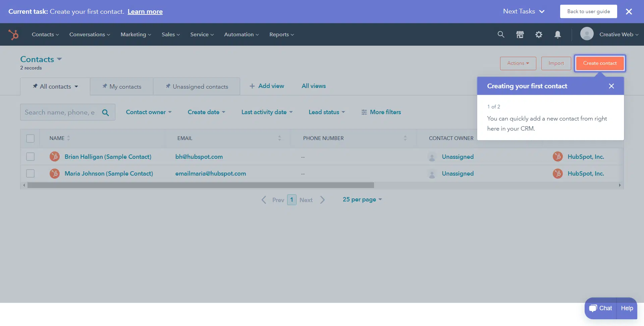The image size is (644, 326).
Task: Open the Create date filter
Action: (206, 112)
